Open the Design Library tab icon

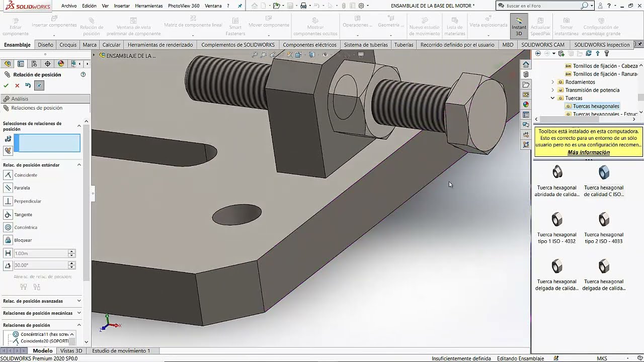[x=526, y=74]
